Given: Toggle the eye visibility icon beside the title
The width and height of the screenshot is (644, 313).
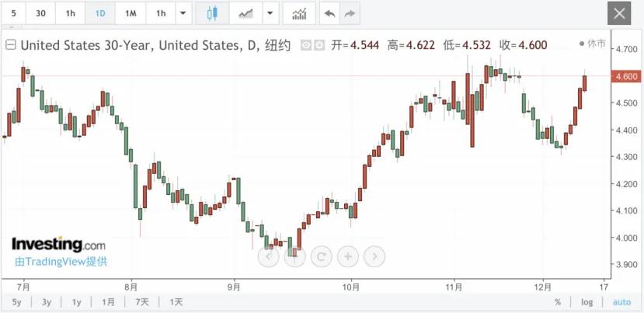Looking at the screenshot, I should click(x=305, y=45).
